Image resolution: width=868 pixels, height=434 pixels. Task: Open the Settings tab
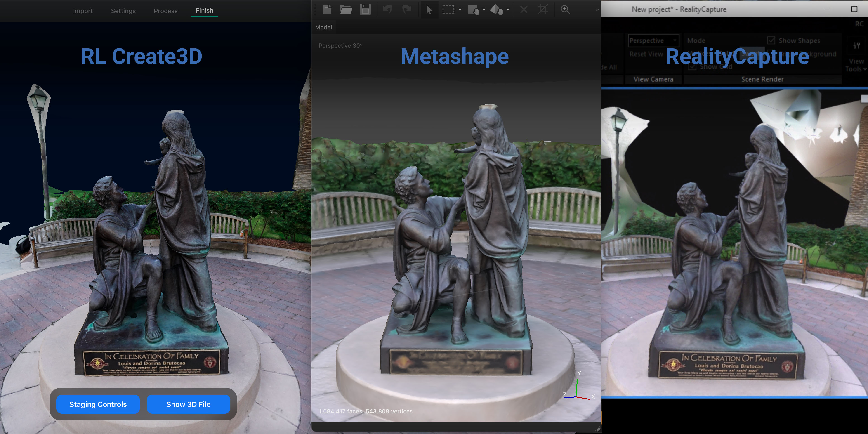point(123,11)
